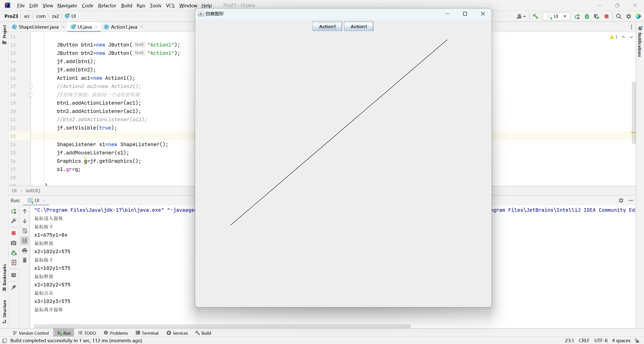Toggle pin tab in the Run panel
The height and width of the screenshot is (344, 644).
pyautogui.click(x=14, y=287)
